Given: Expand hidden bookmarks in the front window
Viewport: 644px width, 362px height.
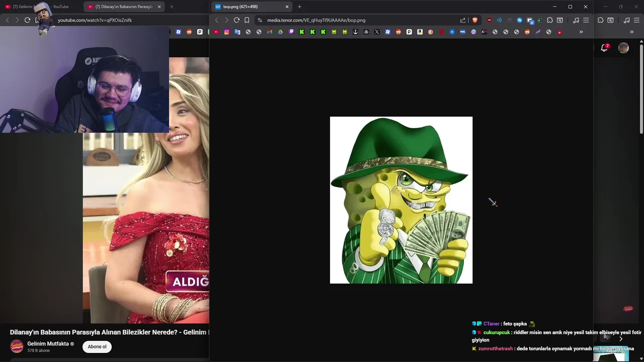Looking at the screenshot, I should pyautogui.click(x=581, y=32).
